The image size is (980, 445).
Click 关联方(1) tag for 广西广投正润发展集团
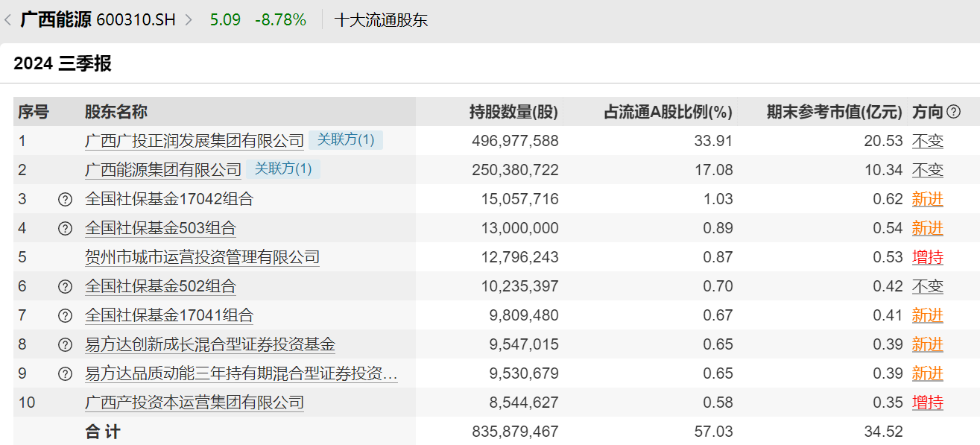(x=346, y=140)
